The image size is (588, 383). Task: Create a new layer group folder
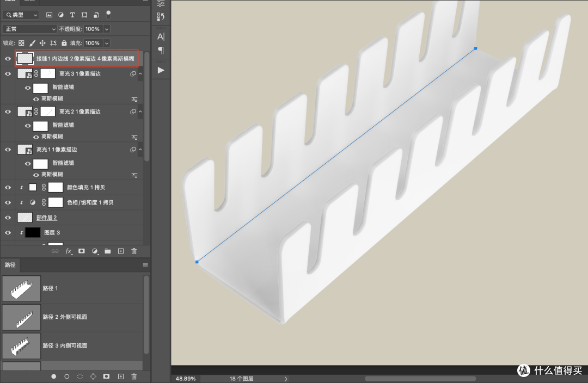108,251
